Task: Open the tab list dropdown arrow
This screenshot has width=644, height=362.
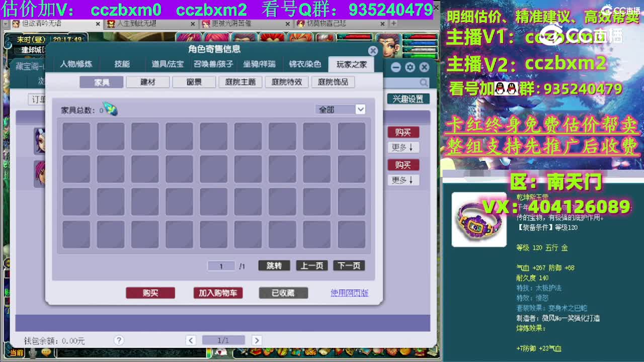Action: (5, 24)
